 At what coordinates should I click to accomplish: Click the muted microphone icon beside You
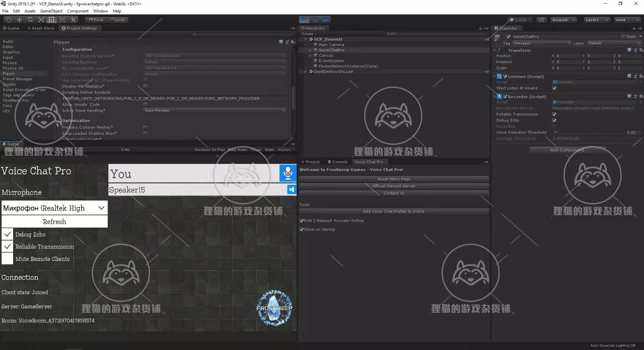(x=288, y=173)
